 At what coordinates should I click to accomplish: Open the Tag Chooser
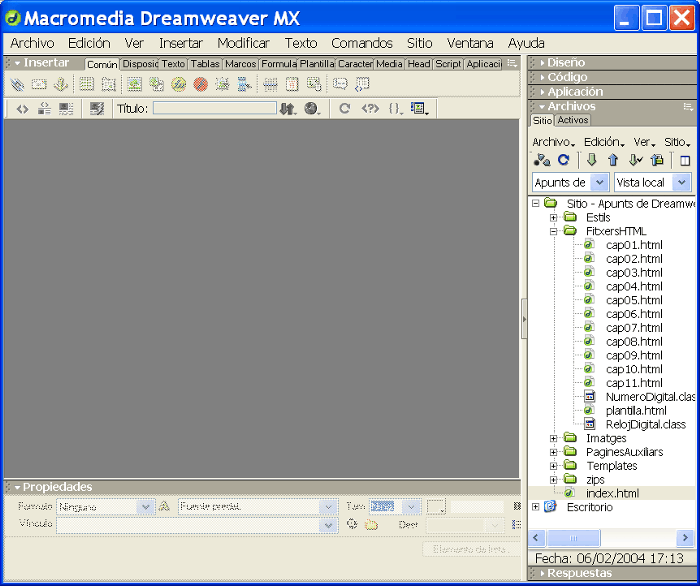point(362,84)
